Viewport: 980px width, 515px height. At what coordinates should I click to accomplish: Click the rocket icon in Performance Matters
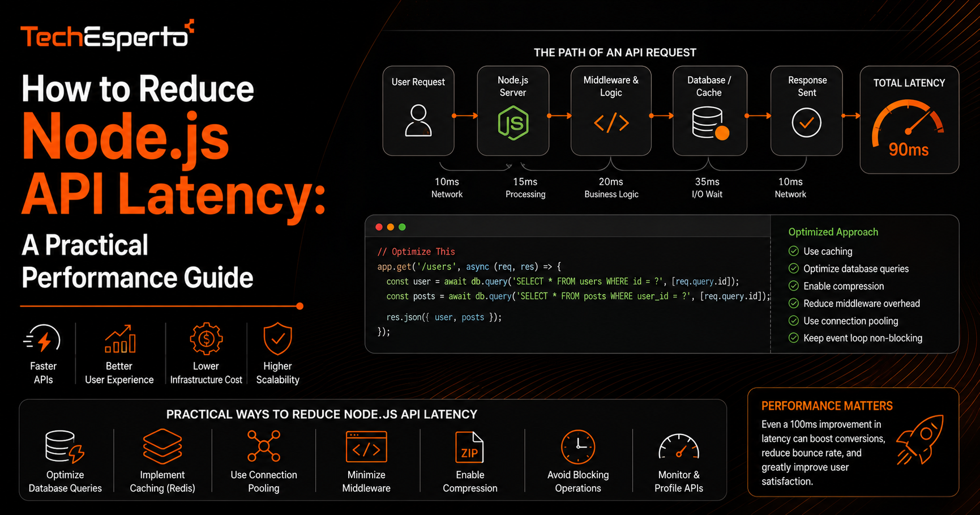tap(920, 439)
